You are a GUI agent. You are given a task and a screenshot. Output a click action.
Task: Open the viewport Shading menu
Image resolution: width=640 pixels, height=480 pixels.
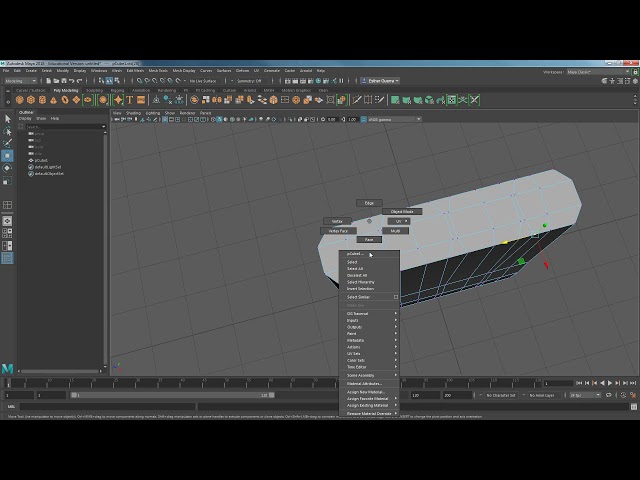[133, 113]
